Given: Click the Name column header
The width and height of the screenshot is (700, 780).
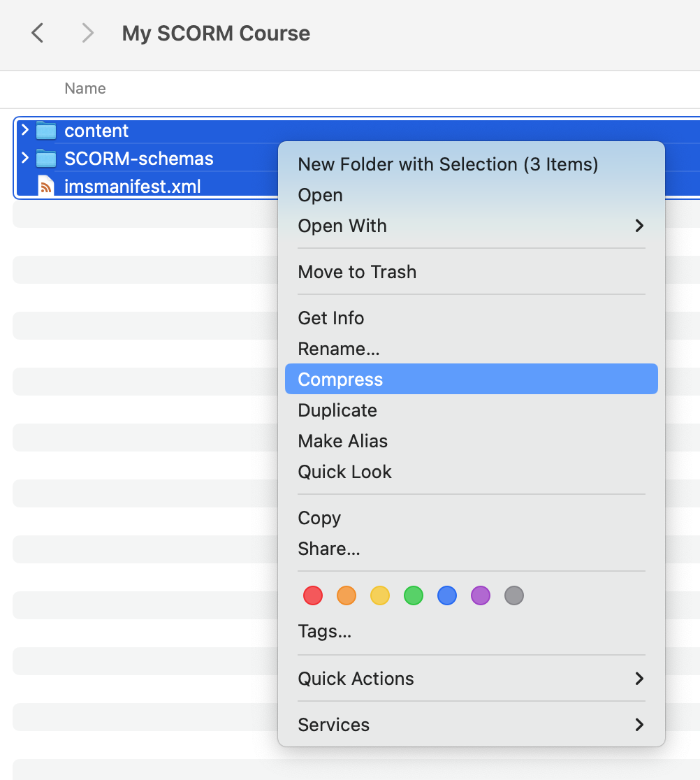Looking at the screenshot, I should (x=85, y=89).
